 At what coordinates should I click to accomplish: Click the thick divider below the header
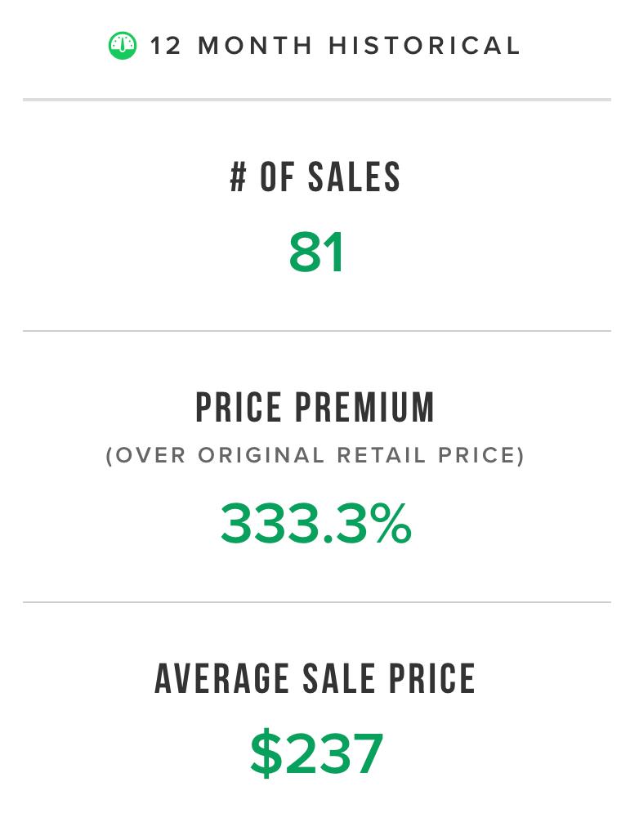click(317, 100)
